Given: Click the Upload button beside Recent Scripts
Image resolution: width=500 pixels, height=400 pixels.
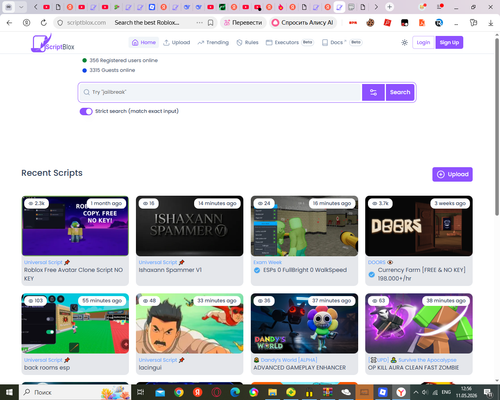Looking at the screenshot, I should [452, 174].
